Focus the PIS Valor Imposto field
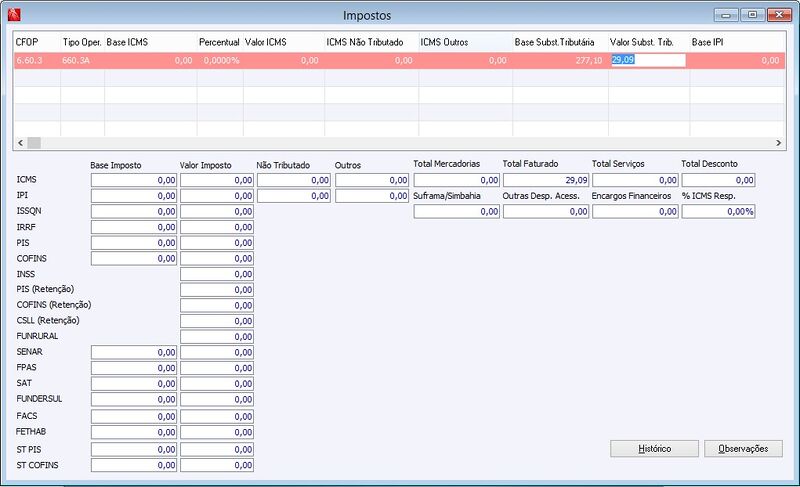 tap(217, 243)
